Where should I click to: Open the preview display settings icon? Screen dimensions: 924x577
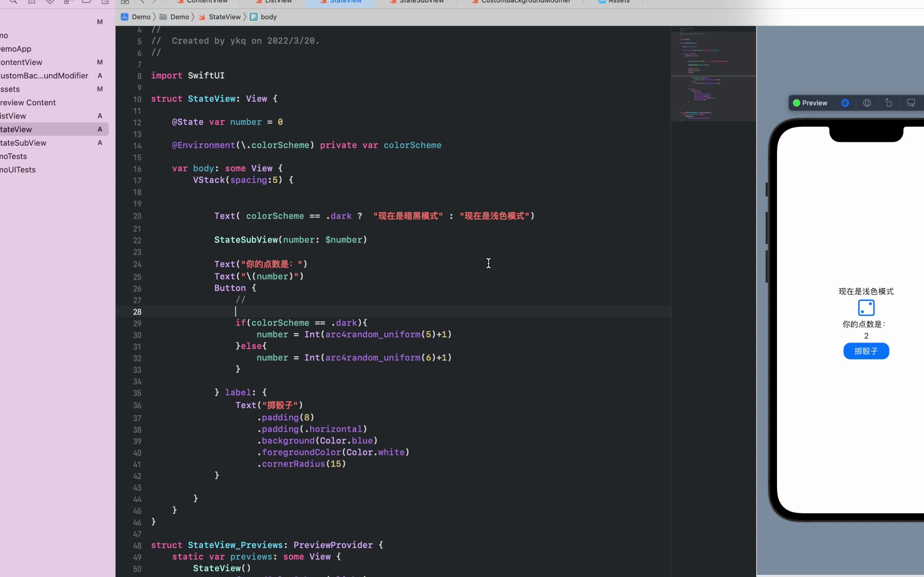[x=911, y=103]
